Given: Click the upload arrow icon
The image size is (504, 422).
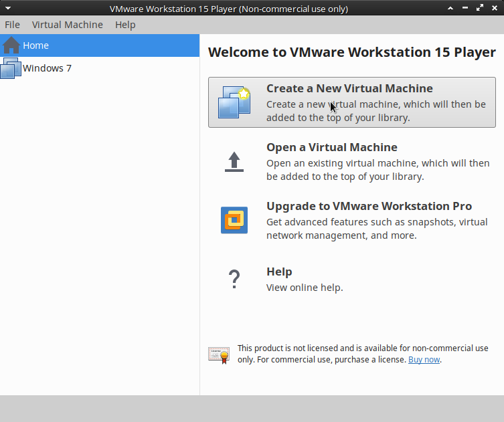Looking at the screenshot, I should click(234, 162).
